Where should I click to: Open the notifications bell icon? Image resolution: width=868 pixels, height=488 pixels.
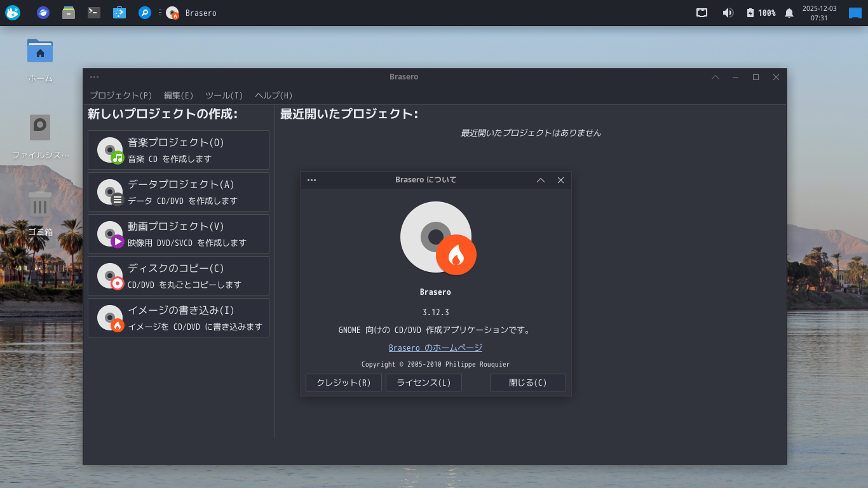789,13
